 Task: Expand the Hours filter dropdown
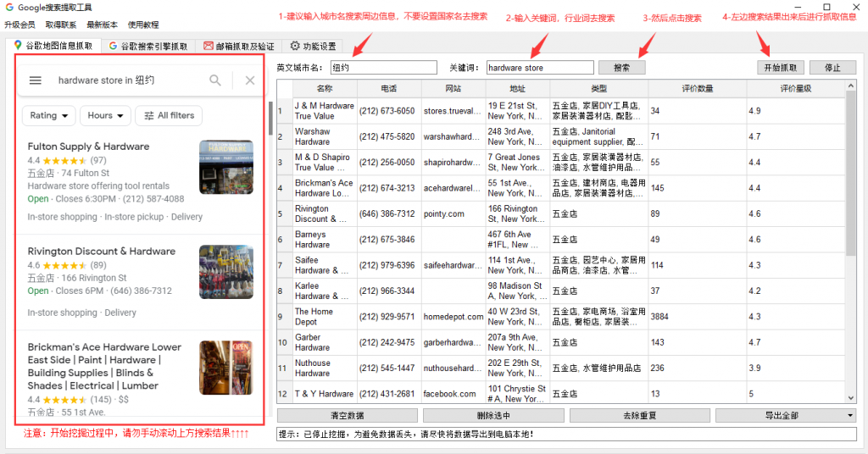pyautogui.click(x=105, y=115)
